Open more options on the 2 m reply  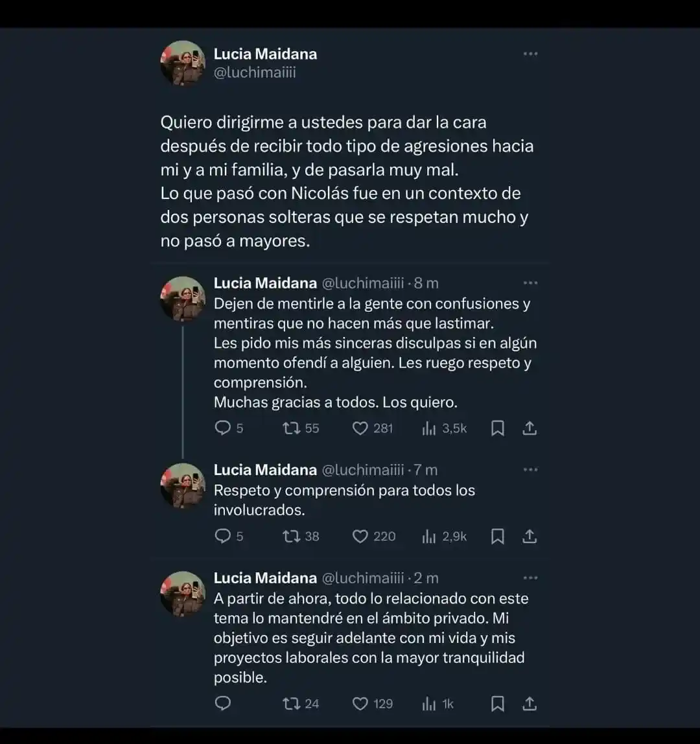(x=530, y=578)
